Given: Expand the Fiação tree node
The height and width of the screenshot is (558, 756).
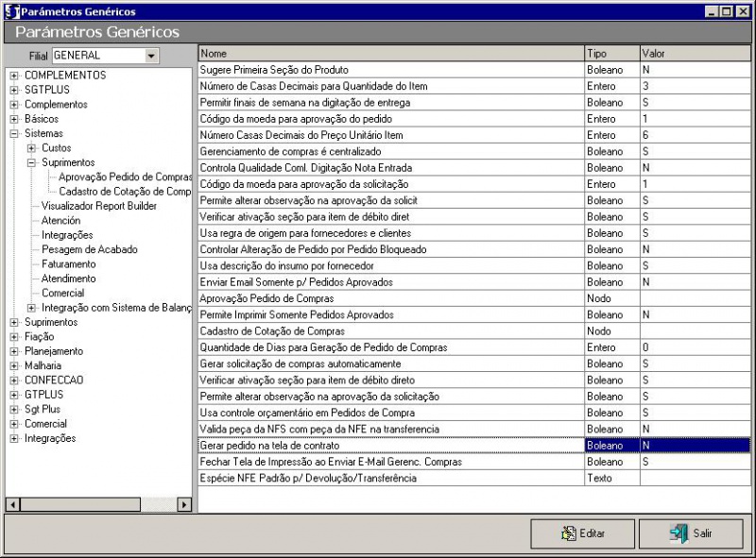Looking at the screenshot, I should [14, 337].
